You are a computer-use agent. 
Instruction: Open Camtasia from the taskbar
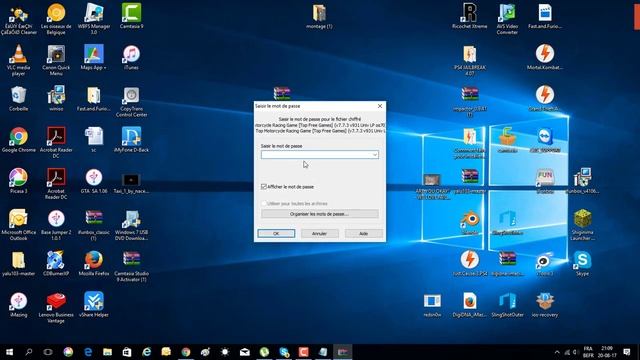point(303,352)
